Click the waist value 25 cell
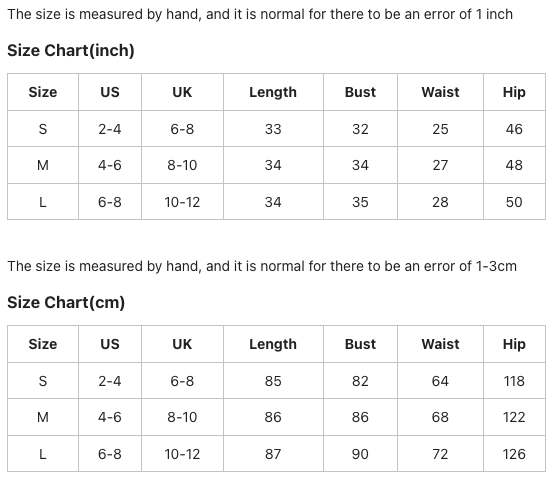The width and height of the screenshot is (553, 481). click(x=440, y=129)
